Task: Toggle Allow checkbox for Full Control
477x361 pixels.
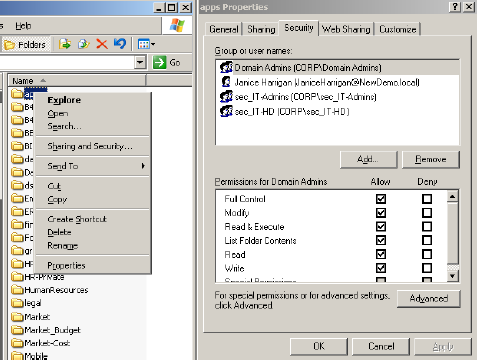Action: coord(381,199)
